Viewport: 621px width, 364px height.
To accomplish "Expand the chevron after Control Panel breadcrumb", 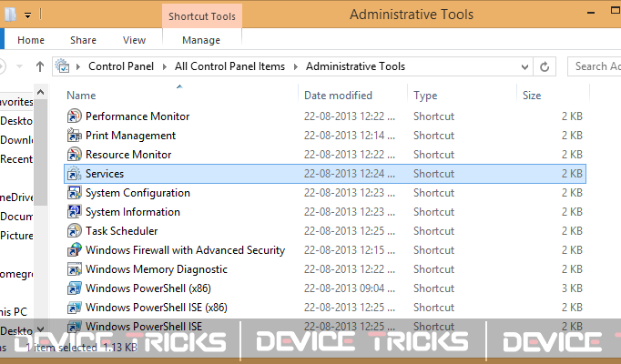I will coord(165,66).
